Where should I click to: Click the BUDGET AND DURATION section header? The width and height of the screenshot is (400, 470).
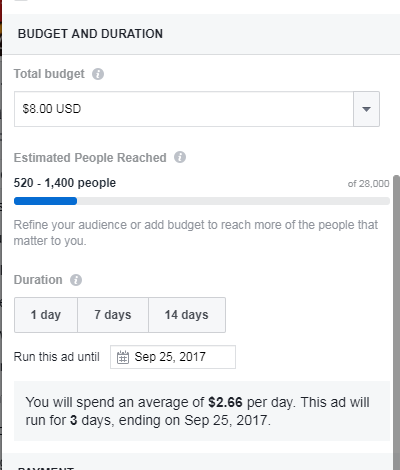coord(90,34)
